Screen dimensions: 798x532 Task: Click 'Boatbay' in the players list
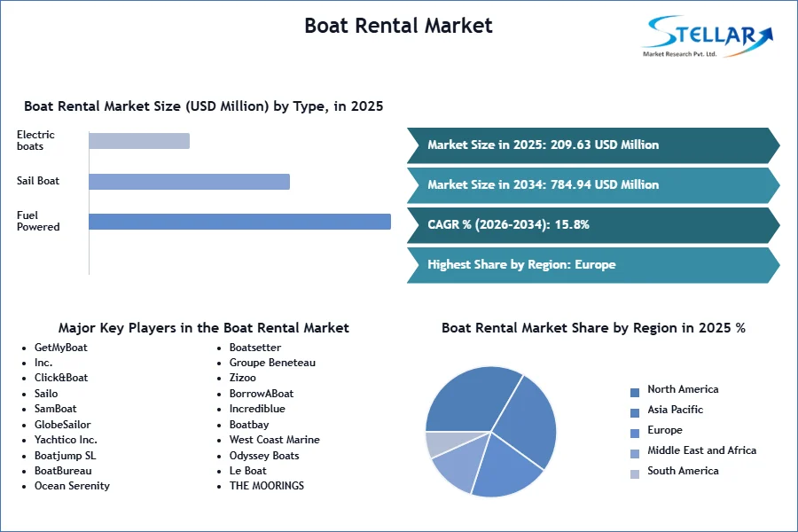pos(249,425)
